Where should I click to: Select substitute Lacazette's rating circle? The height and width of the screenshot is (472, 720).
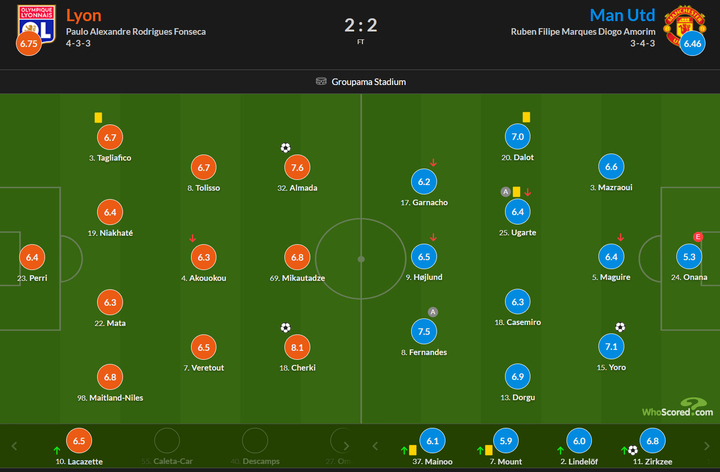pyautogui.click(x=78, y=440)
